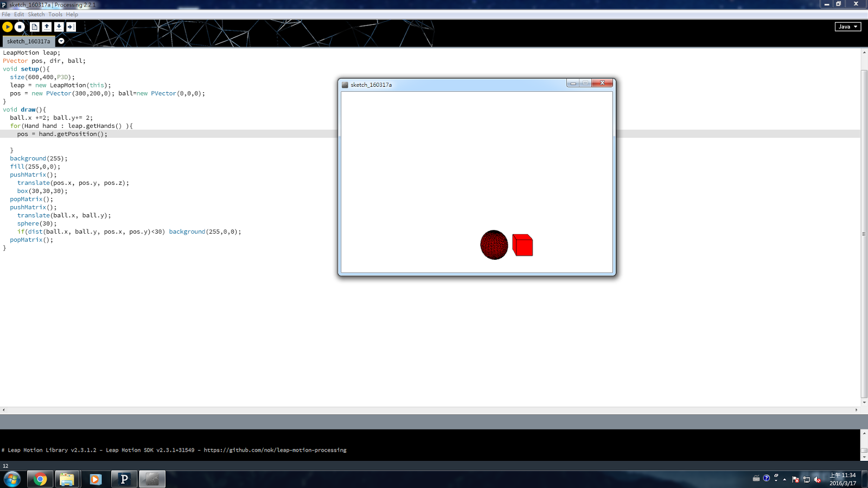Click the sketch_160317a output window title bar

point(453,85)
